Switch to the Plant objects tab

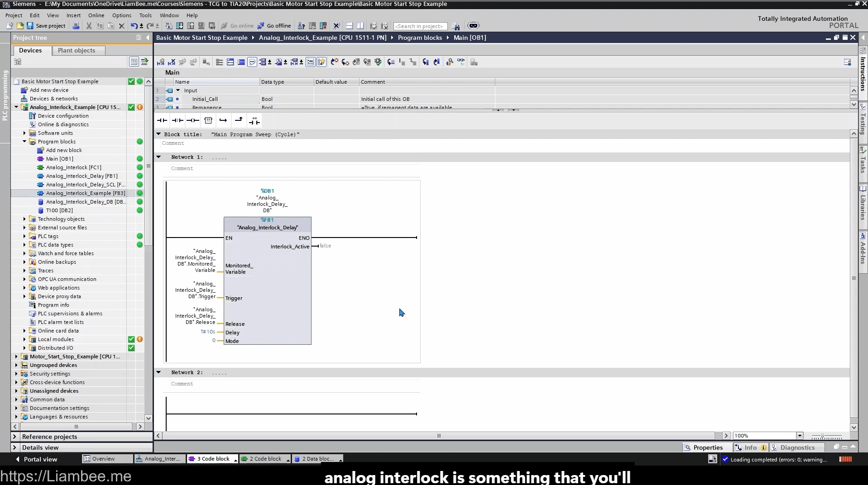(x=77, y=50)
